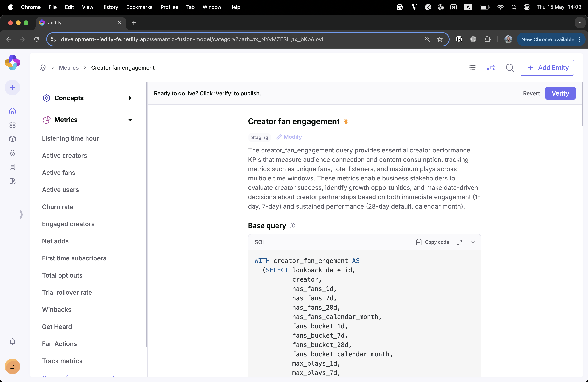Click the Metrics pie chart icon

point(46,120)
